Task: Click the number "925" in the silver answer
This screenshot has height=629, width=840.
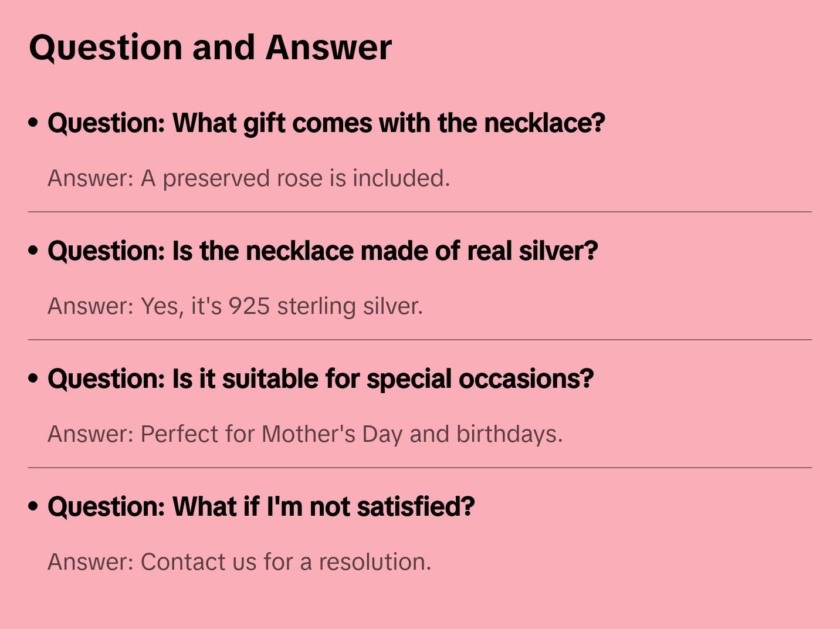Action: (249, 306)
